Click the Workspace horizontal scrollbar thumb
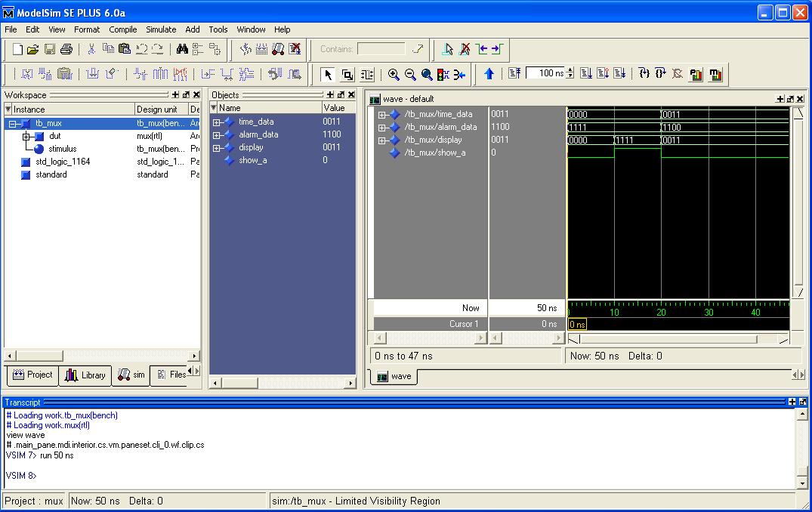Image resolution: width=812 pixels, height=512 pixels. 39,356
